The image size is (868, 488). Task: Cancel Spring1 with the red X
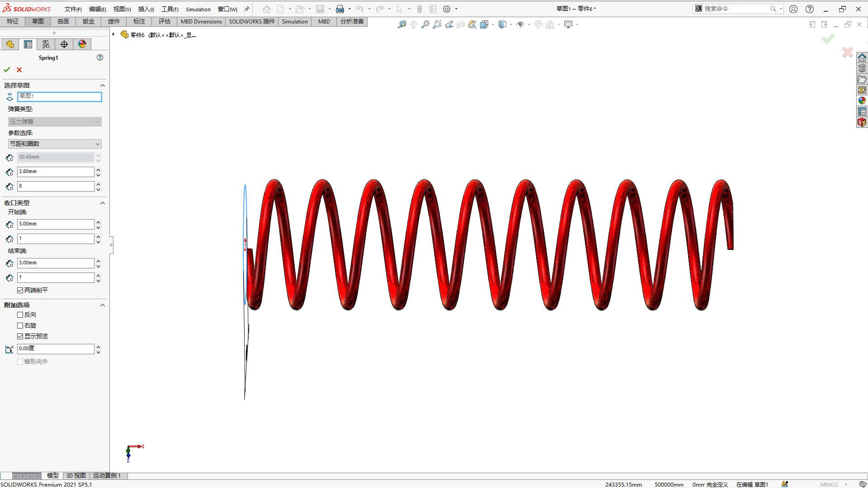(19, 70)
